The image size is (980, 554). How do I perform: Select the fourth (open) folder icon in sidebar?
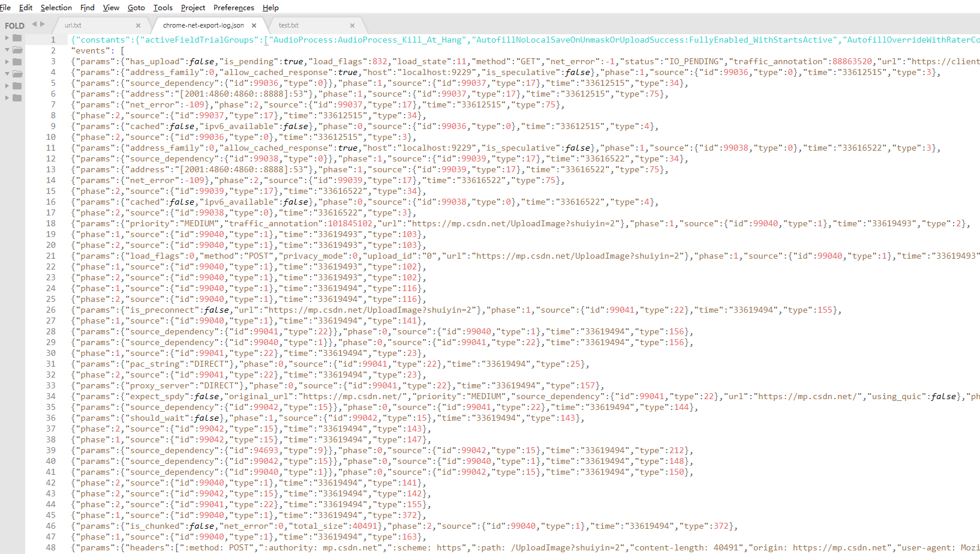(17, 74)
